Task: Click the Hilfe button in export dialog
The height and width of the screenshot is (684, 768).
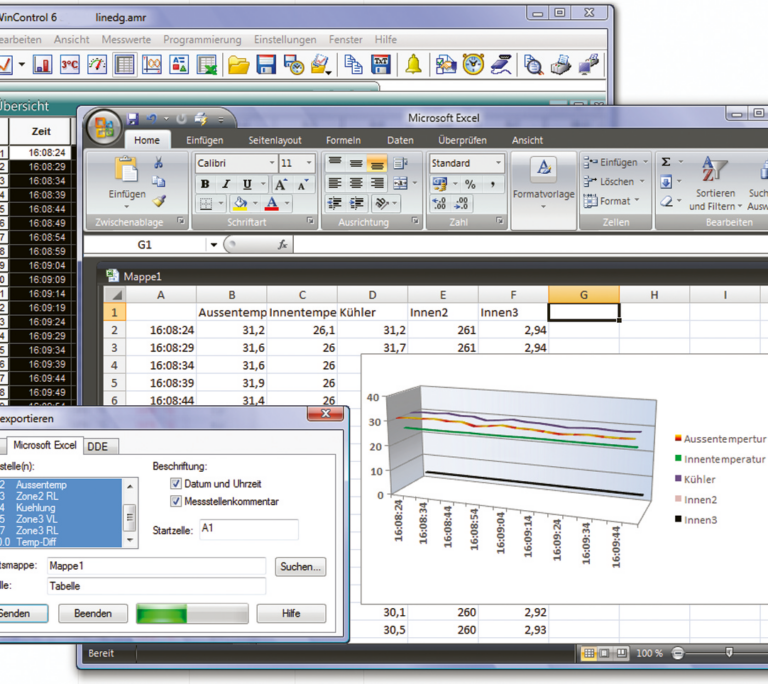Action: [x=291, y=613]
